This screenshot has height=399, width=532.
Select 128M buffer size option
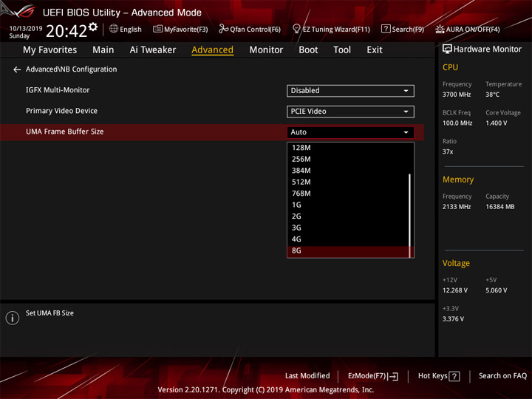348,148
